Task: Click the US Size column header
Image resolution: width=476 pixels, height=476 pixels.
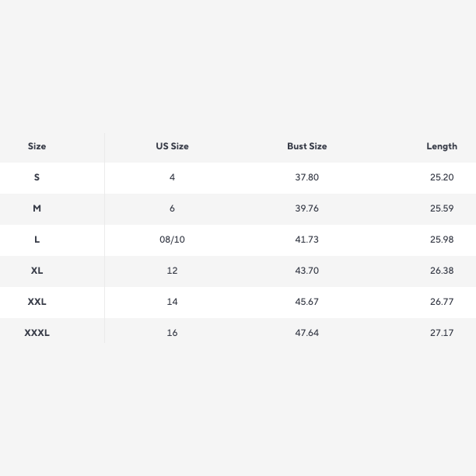Action: click(172, 146)
